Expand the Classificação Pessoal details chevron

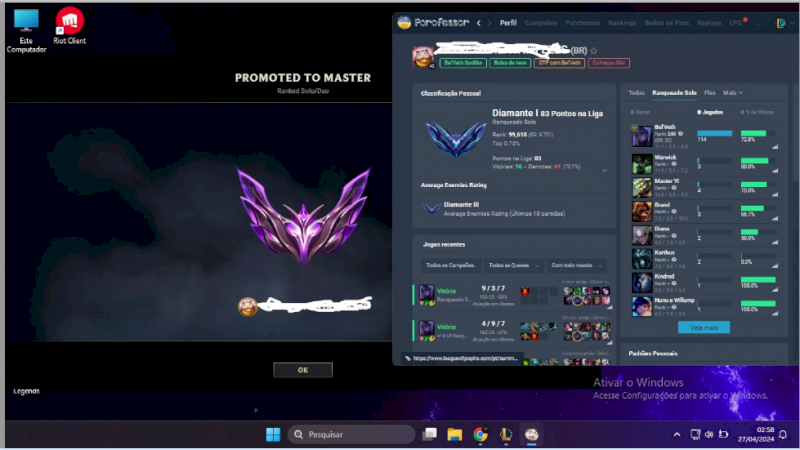[604, 170]
